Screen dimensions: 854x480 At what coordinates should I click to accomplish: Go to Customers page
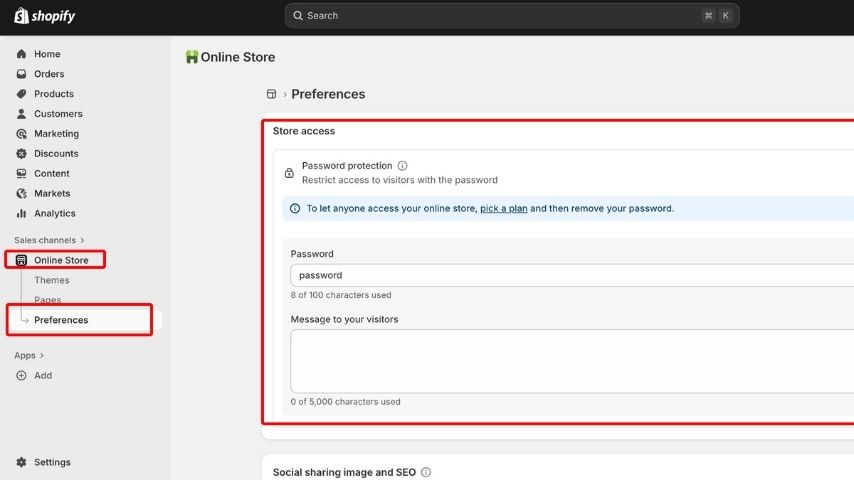58,114
